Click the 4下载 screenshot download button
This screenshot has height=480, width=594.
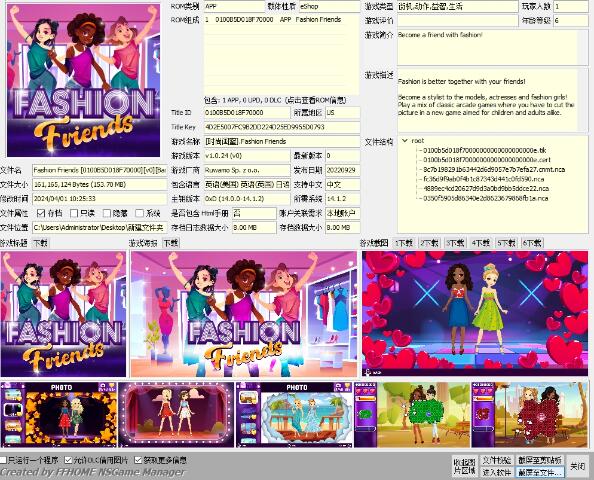481,243
